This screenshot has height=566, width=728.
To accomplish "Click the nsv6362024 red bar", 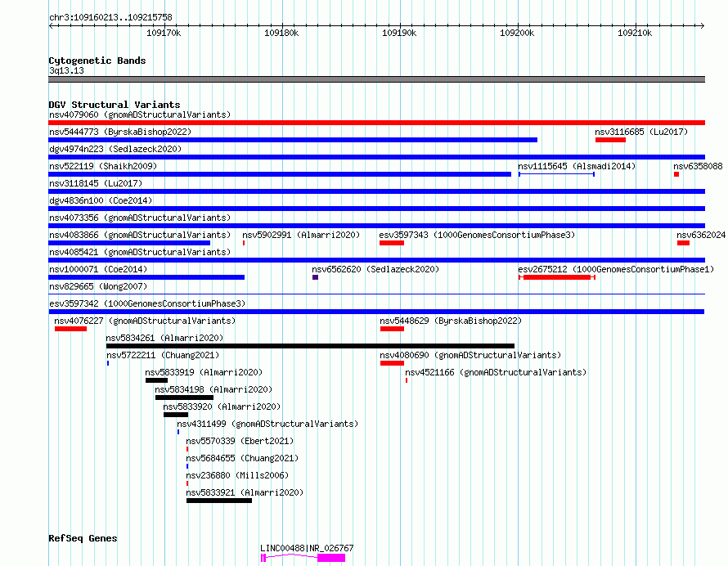I will point(683,243).
